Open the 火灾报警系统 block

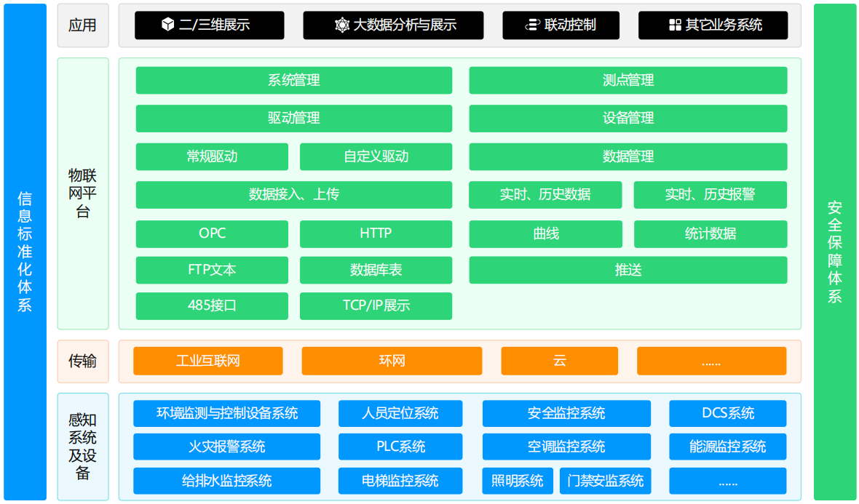pos(226,447)
